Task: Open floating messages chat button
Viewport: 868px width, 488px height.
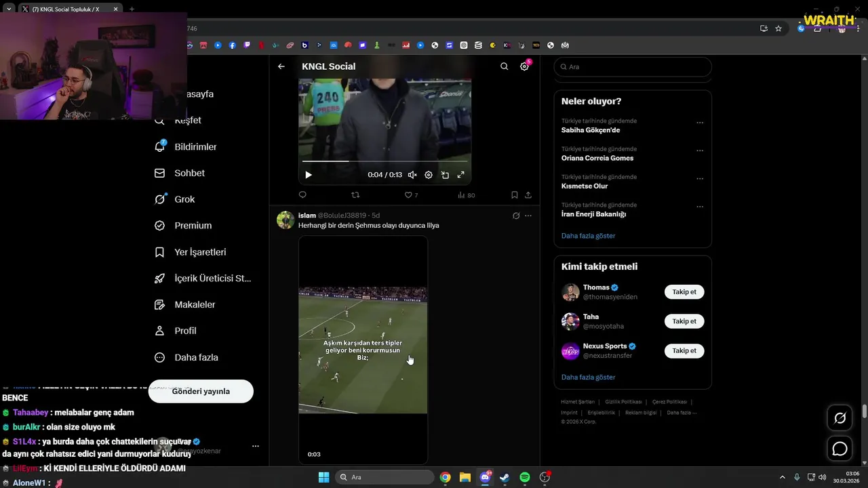Action: point(840,449)
